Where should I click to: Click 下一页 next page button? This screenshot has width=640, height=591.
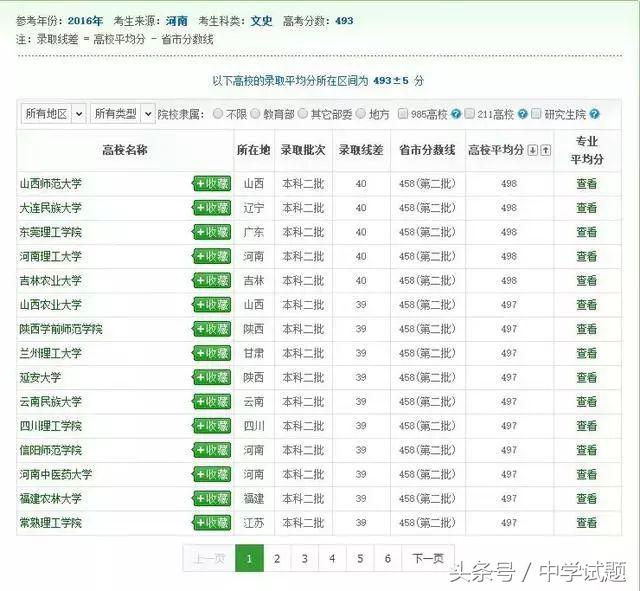(x=428, y=558)
